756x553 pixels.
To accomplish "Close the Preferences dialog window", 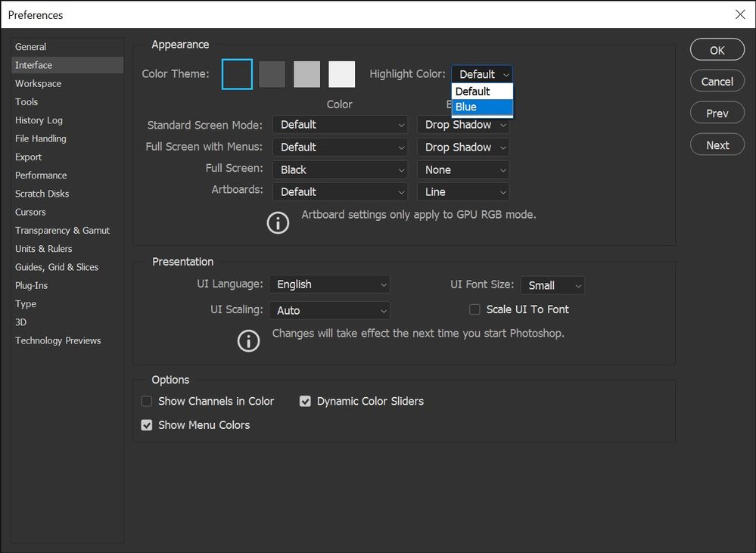I will (x=740, y=14).
